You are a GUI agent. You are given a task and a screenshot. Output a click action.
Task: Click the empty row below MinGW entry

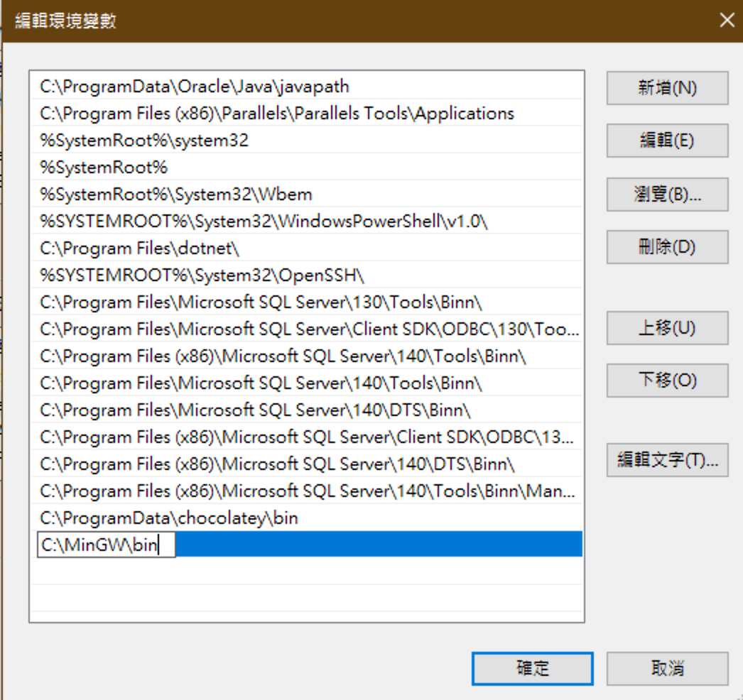306,572
